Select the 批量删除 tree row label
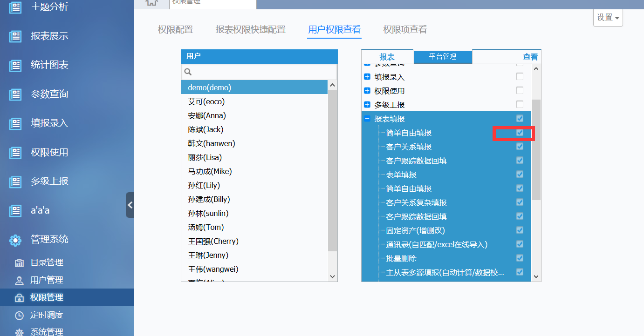Image resolution: width=644 pixels, height=336 pixels. (x=401, y=258)
